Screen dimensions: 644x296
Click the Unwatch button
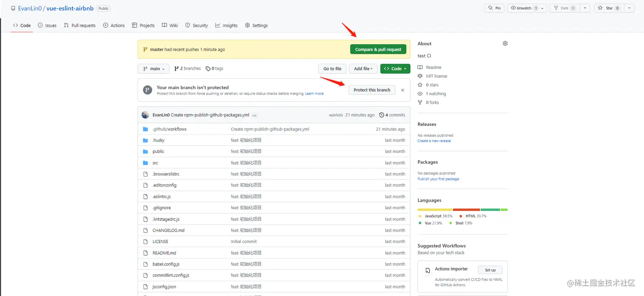523,8
